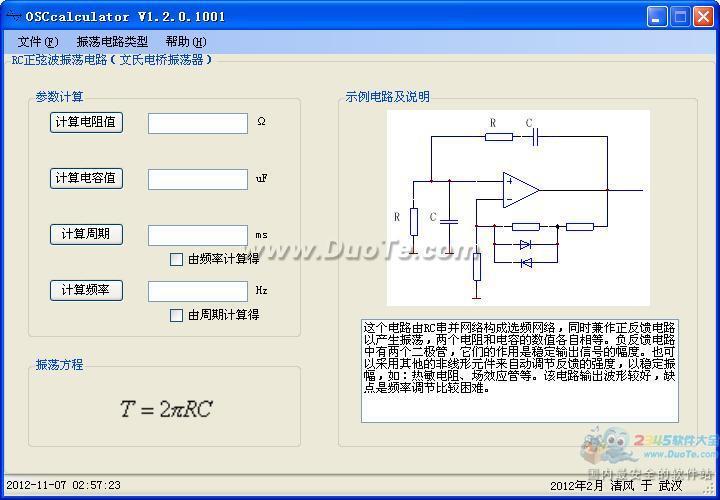
Task: Click the T = 2πRC formula
Action: tap(167, 409)
